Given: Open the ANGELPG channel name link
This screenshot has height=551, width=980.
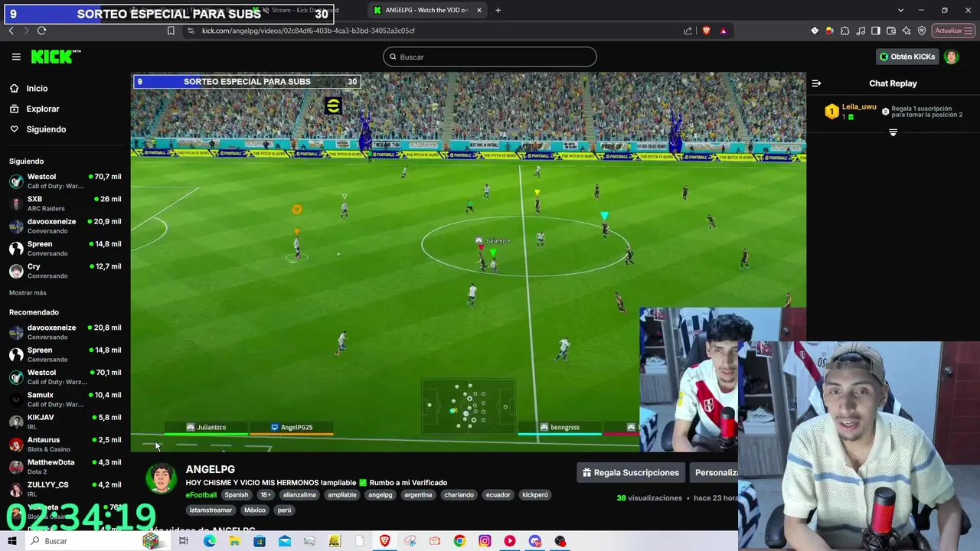Looking at the screenshot, I should (x=210, y=469).
